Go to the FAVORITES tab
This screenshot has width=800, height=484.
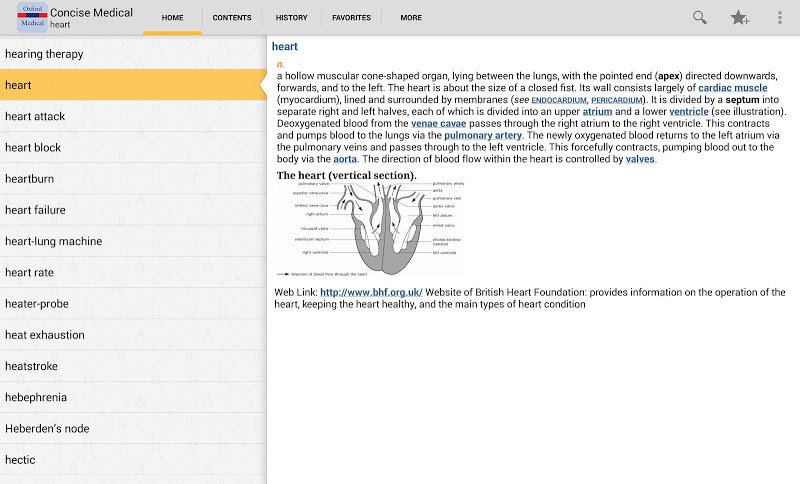[x=351, y=18]
